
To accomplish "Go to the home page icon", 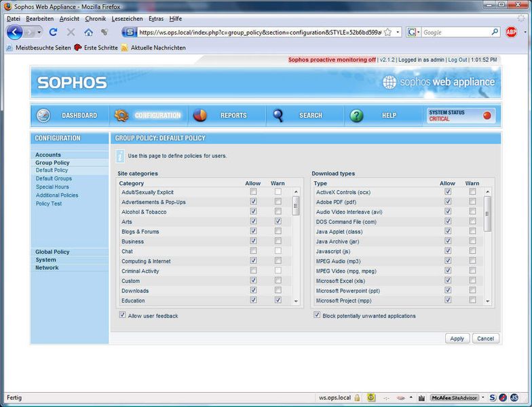I will pyautogui.click(x=88, y=33).
